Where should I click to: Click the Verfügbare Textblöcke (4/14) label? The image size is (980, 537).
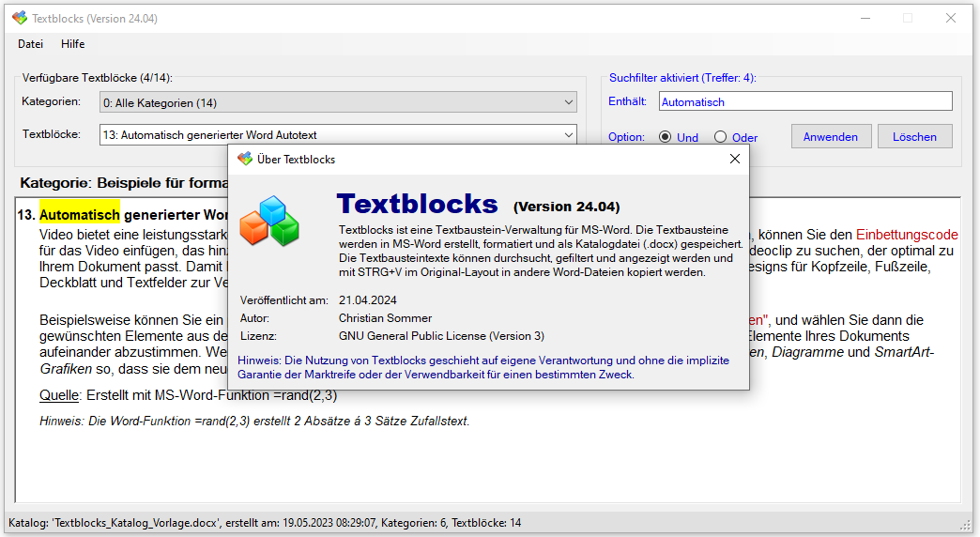(97, 78)
